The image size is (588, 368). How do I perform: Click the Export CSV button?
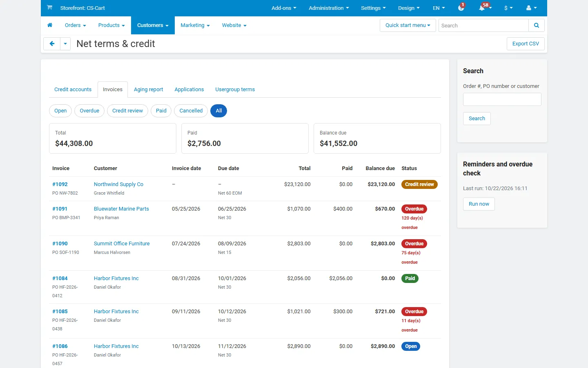526,44
